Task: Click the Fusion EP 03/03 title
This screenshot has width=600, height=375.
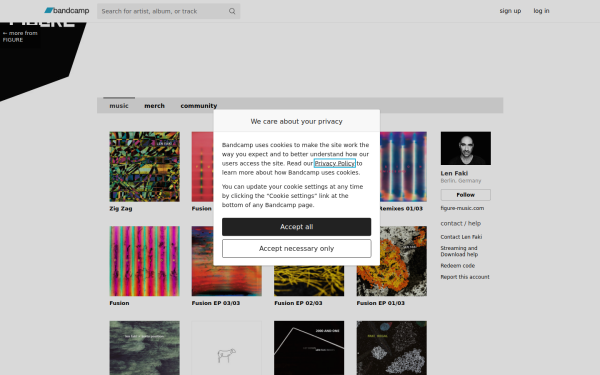Action: (216, 303)
